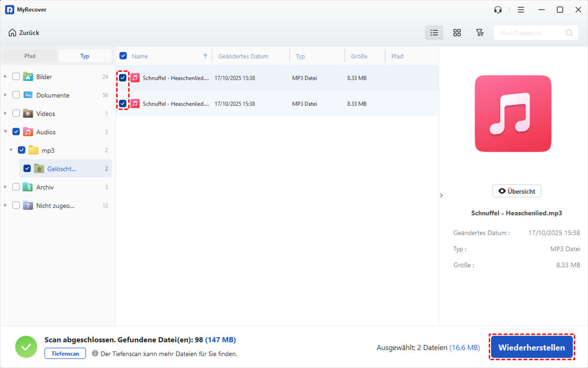Screen dimensions: 588x368
Task: Select the Gelöscht trash folder icon
Action: point(39,169)
